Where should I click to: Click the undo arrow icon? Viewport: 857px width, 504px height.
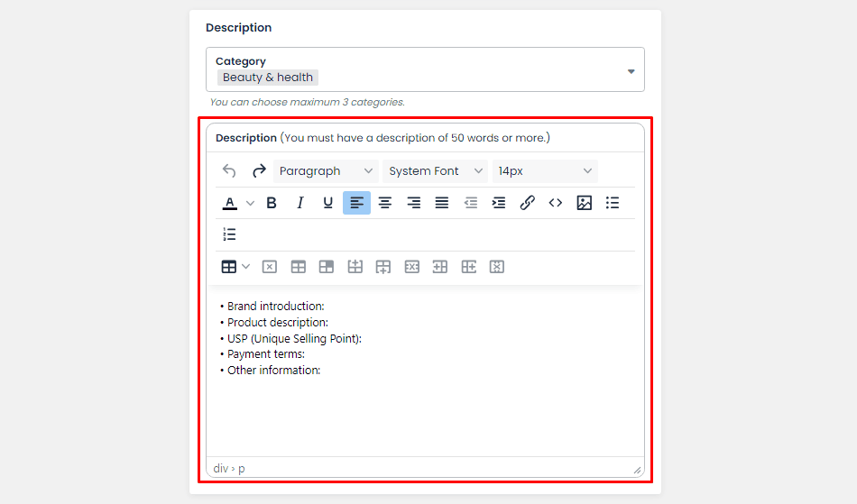click(x=229, y=171)
